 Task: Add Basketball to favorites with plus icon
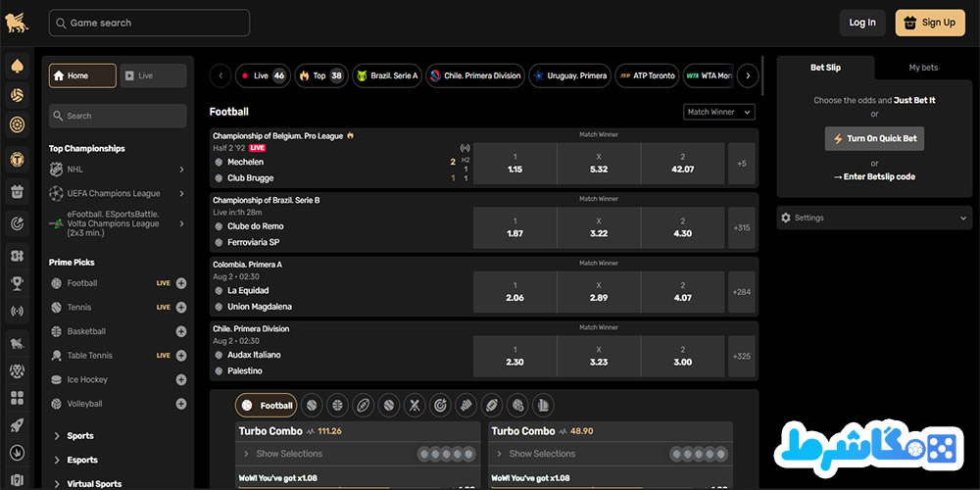pyautogui.click(x=181, y=331)
